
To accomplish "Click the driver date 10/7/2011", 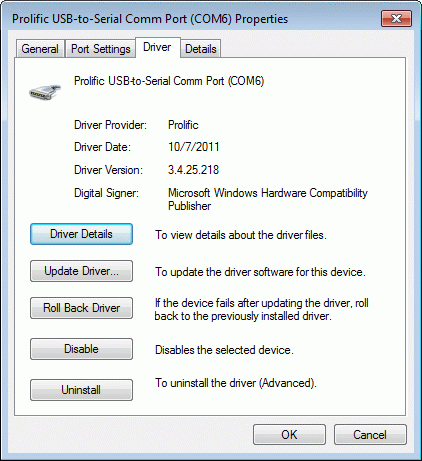I will pyautogui.click(x=194, y=147).
